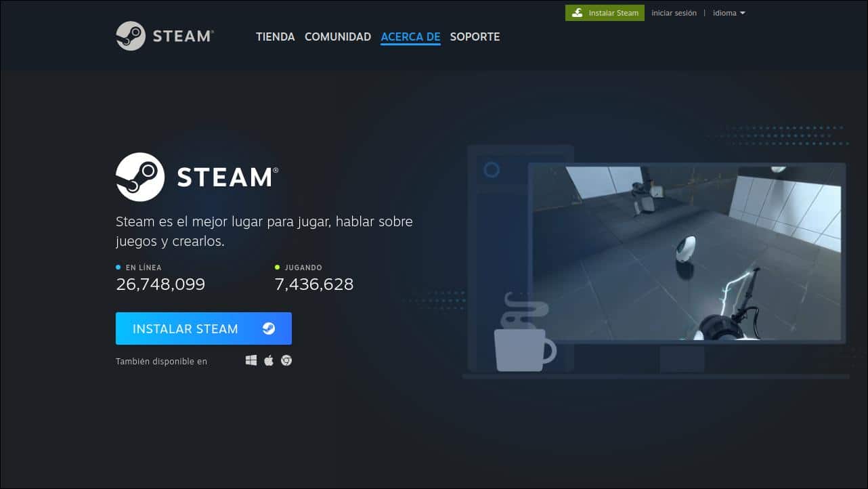Expand the idioma language dropdown
Viewport: 868px width, 489px height.
tap(729, 13)
